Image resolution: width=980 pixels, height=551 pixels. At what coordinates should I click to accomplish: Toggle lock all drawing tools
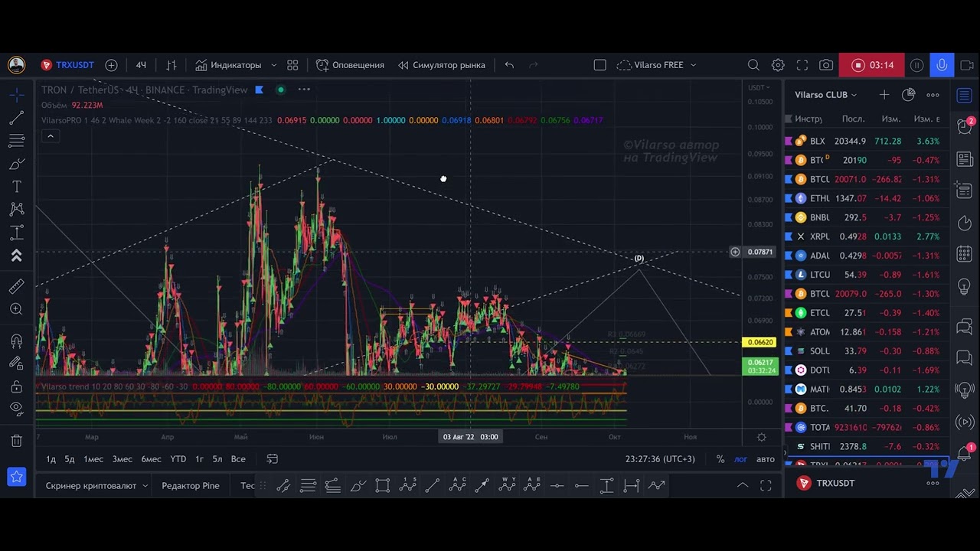coord(16,387)
